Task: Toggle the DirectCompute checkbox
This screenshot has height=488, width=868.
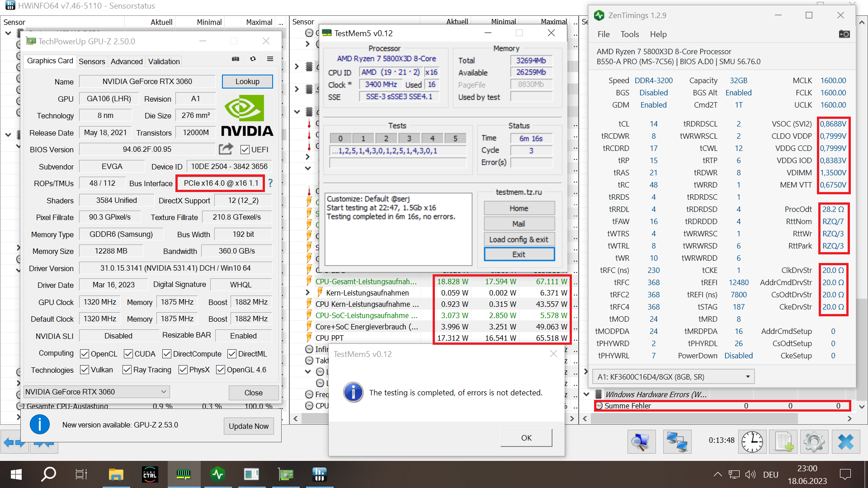Action: (x=167, y=354)
